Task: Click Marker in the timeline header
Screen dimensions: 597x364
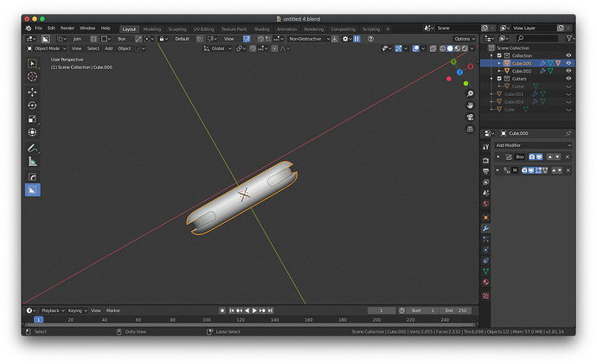Action: coord(113,310)
